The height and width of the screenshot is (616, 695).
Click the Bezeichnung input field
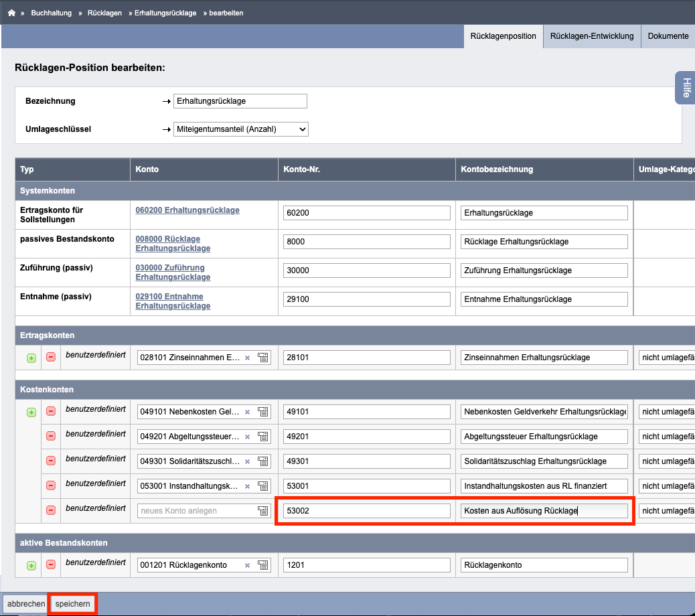point(240,101)
